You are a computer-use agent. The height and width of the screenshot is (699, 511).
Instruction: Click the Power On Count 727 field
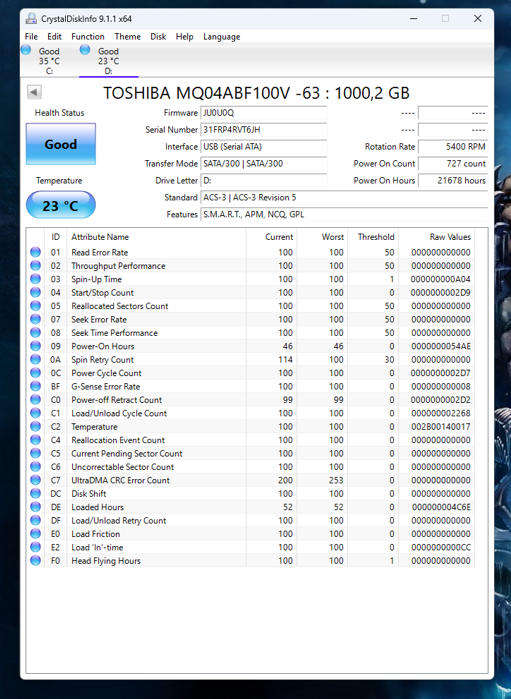(453, 164)
